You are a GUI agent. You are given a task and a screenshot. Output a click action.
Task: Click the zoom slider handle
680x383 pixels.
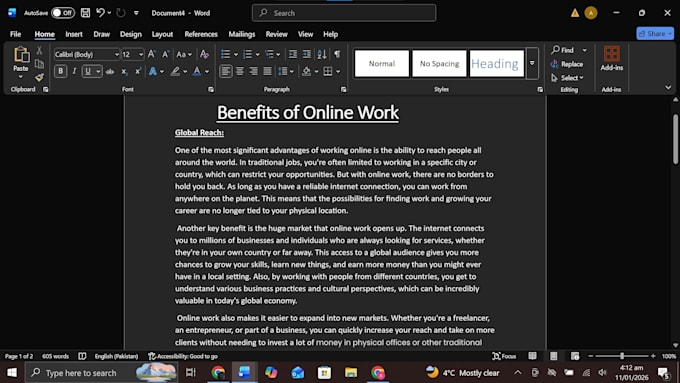coord(622,356)
